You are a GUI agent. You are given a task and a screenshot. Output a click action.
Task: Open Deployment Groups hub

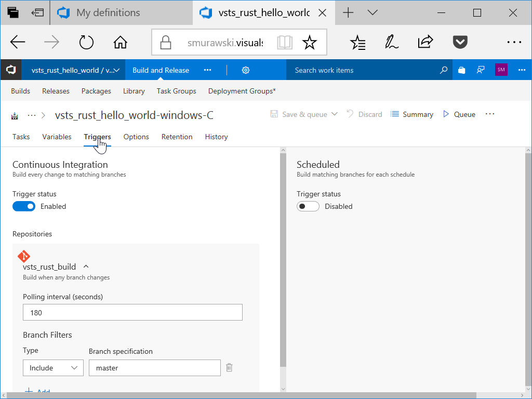point(242,91)
